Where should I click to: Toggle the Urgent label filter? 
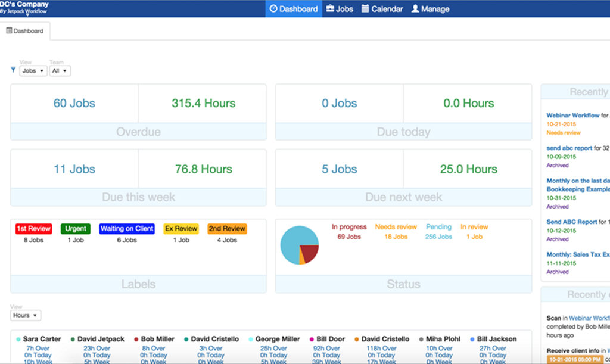(75, 228)
